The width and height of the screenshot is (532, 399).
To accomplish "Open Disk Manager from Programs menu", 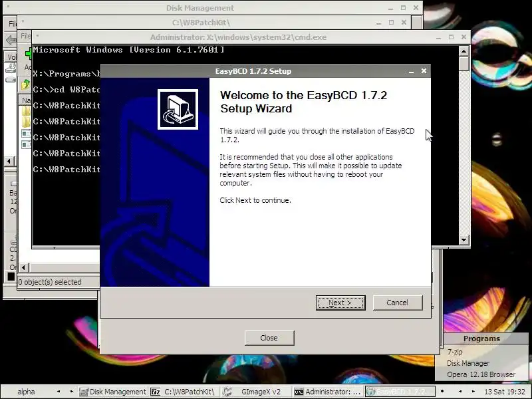I will (x=468, y=363).
